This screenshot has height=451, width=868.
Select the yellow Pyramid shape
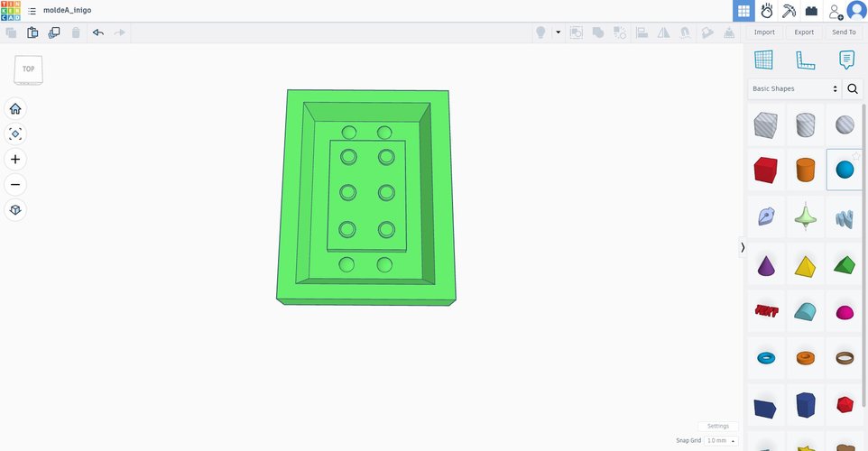[806, 265]
